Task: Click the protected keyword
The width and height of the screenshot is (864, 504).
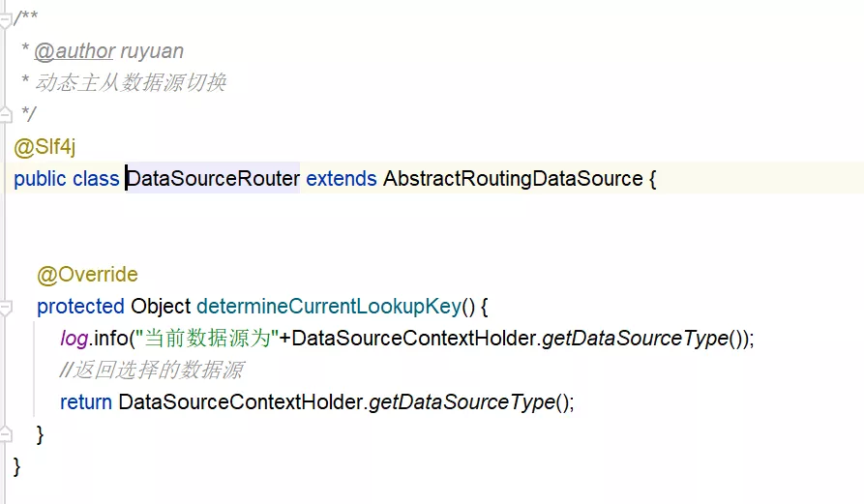Action: point(80,307)
